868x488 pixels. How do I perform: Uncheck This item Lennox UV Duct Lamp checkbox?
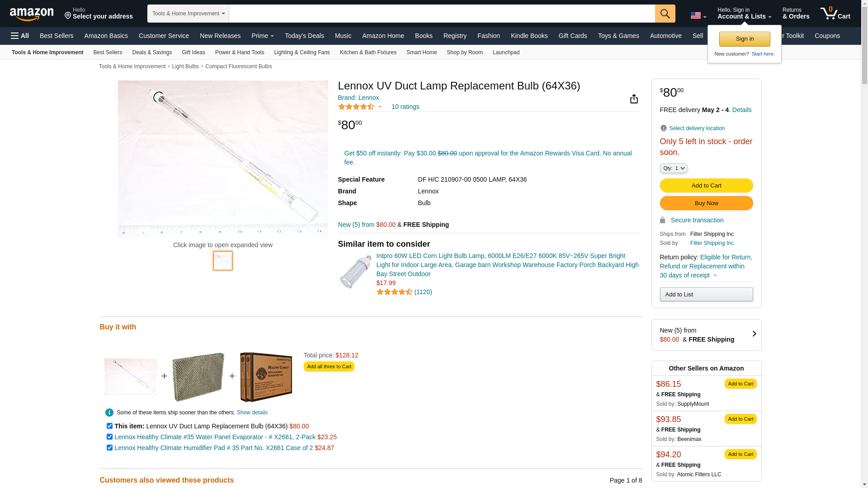pos(109,426)
